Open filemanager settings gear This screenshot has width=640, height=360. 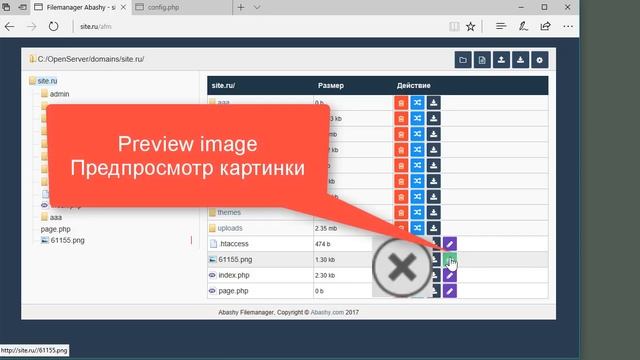(540, 60)
